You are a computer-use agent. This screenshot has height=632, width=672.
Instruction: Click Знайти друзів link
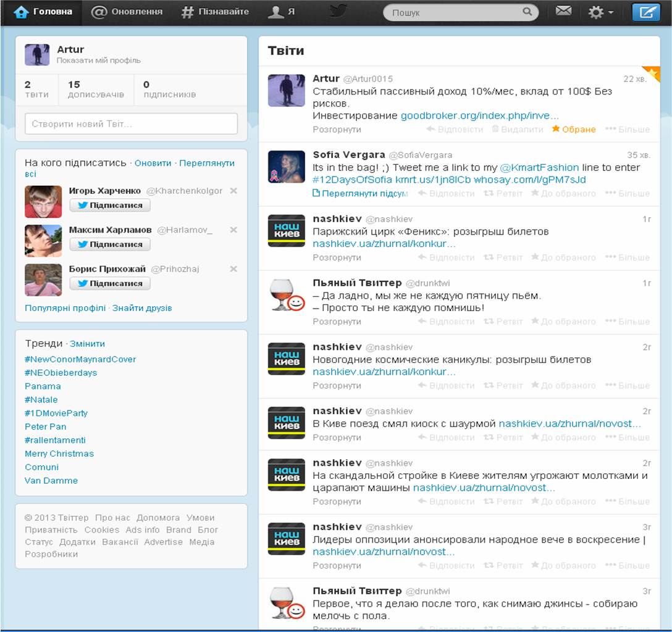[142, 308]
